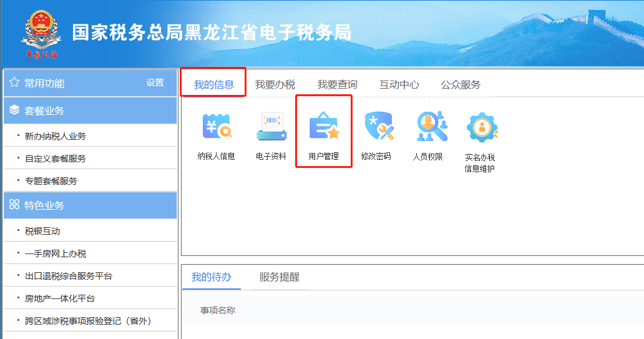
Task: Open 出口退税综合服务平台 link
Action: point(69,276)
